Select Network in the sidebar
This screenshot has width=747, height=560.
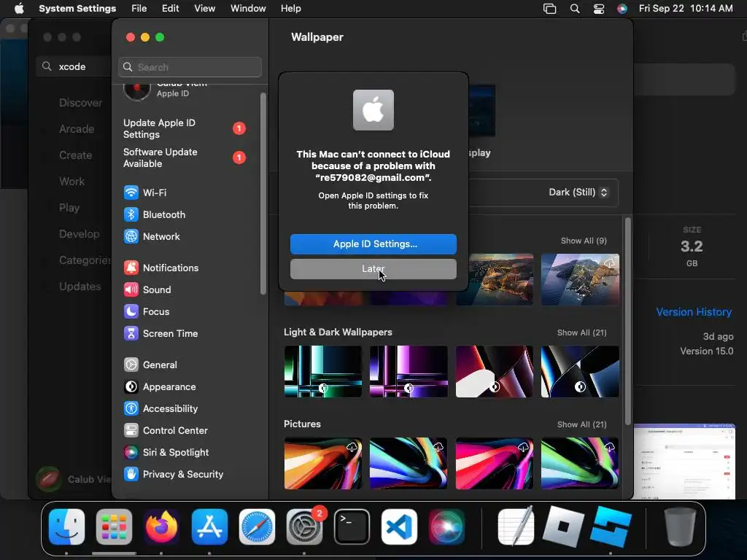pos(152,237)
